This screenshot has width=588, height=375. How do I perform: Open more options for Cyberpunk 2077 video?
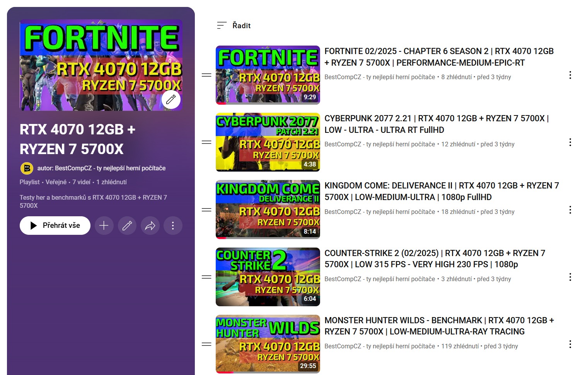coord(570,142)
